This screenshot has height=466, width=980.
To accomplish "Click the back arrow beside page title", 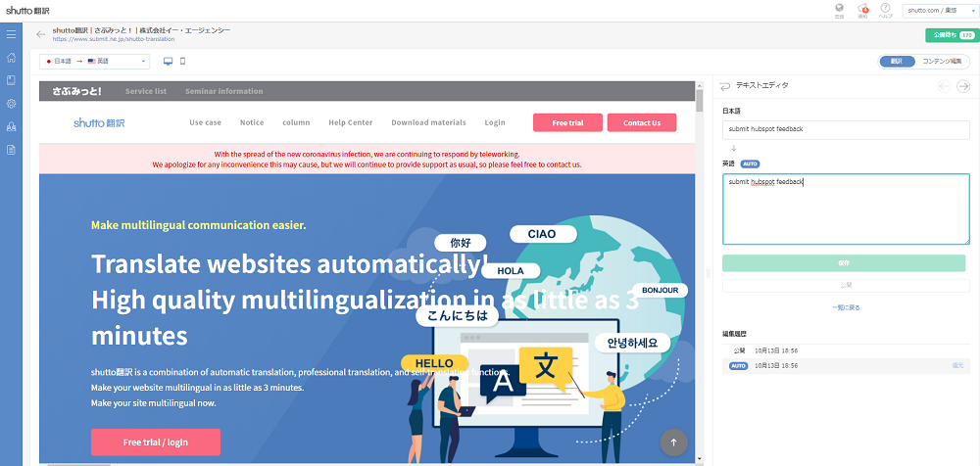I will pyautogui.click(x=41, y=34).
